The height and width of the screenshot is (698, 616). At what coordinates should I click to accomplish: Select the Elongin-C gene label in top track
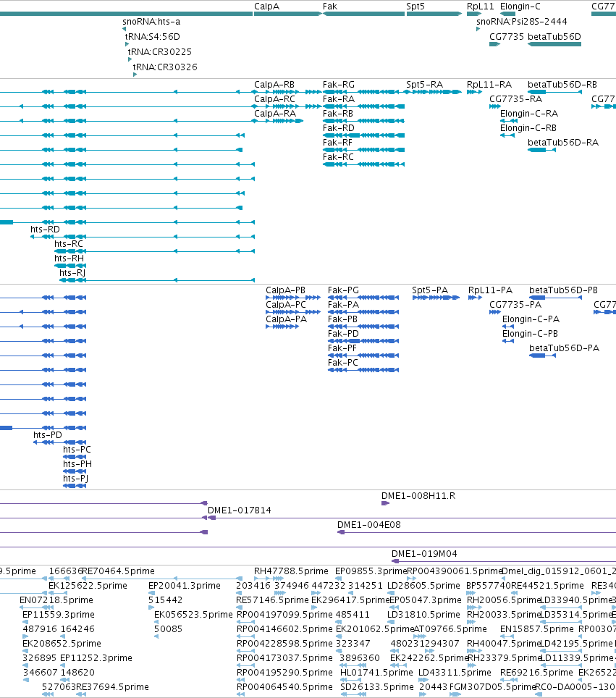(x=520, y=7)
